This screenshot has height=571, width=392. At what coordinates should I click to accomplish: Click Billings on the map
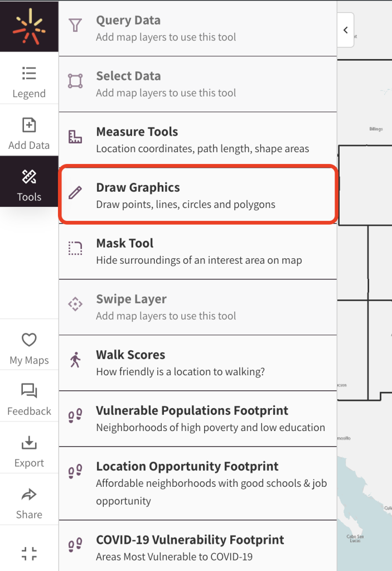(376, 128)
